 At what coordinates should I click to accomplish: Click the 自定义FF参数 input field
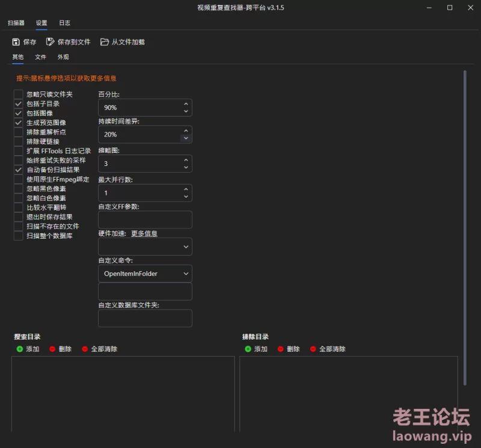tap(145, 219)
